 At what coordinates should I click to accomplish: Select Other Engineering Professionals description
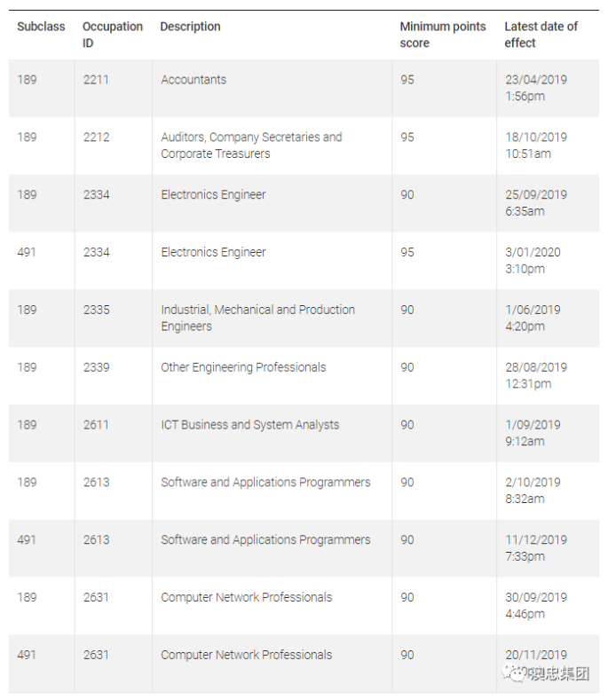[243, 367]
